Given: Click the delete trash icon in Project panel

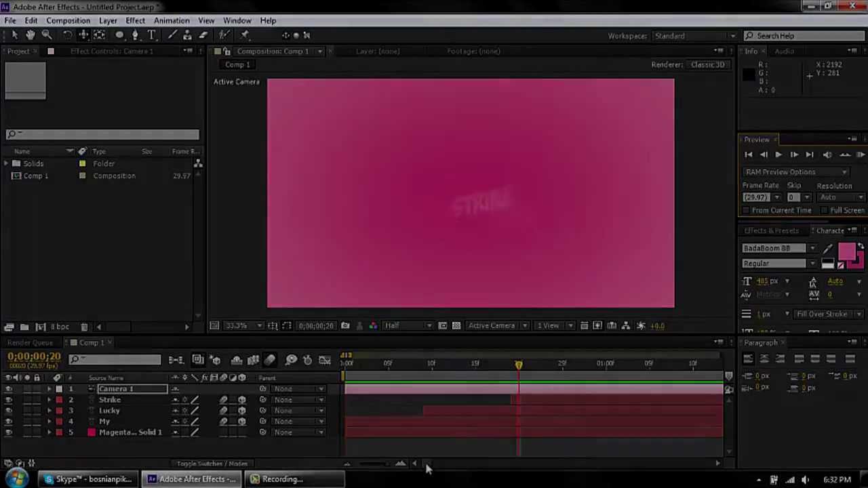Looking at the screenshot, I should pos(84,327).
